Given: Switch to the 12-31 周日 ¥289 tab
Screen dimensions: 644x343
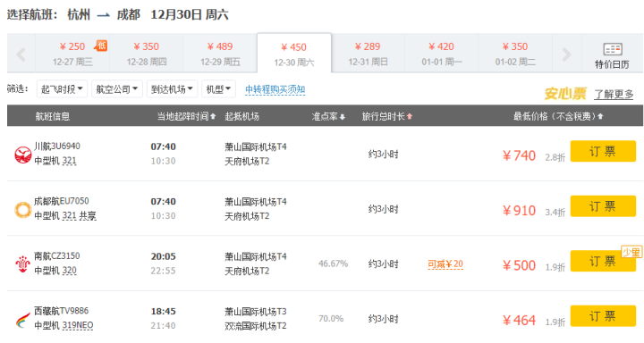Looking at the screenshot, I should [x=368, y=54].
